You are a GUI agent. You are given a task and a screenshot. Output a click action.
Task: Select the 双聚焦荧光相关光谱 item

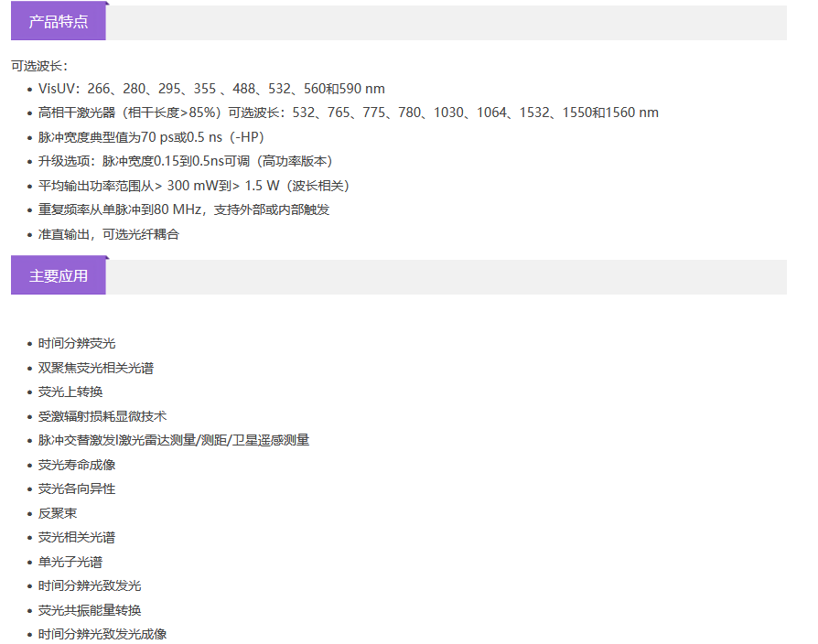[x=96, y=368]
